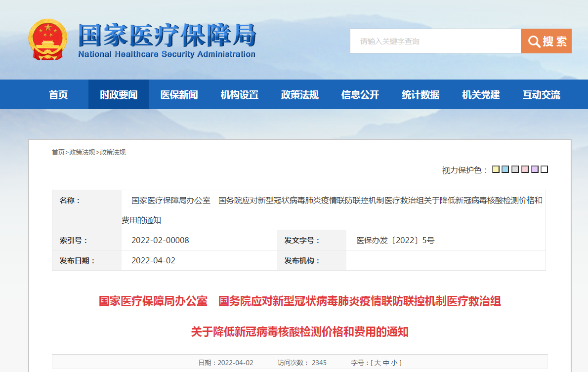Image resolution: width=588 pixels, height=372 pixels.
Task: Click the last 政策法规 breadcrumb link
Action: tap(113, 152)
